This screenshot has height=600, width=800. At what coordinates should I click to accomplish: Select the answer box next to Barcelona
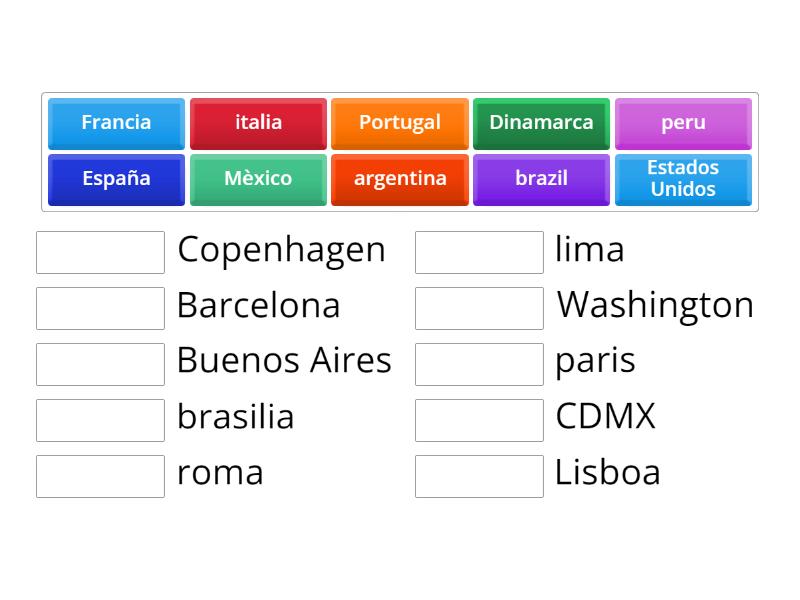[x=100, y=308]
